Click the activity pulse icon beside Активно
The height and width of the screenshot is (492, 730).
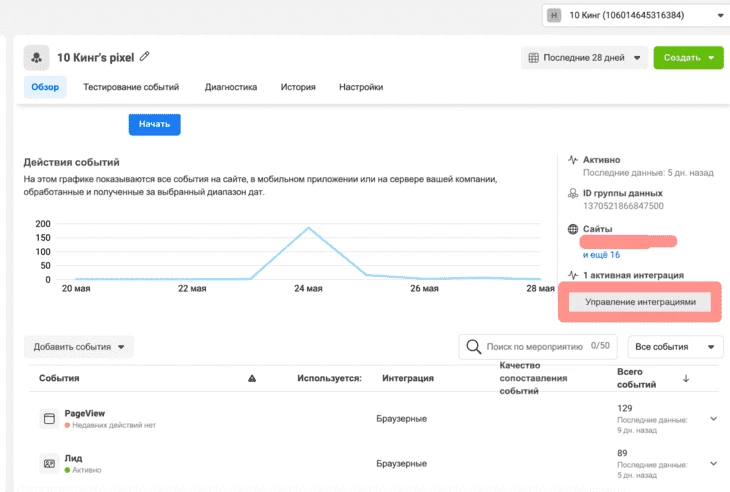pyautogui.click(x=573, y=160)
